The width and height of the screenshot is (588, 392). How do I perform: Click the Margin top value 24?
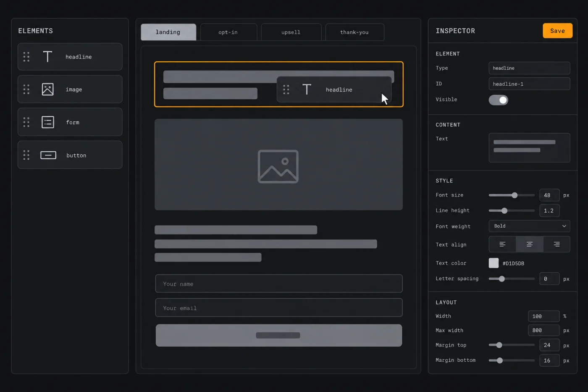click(549, 345)
